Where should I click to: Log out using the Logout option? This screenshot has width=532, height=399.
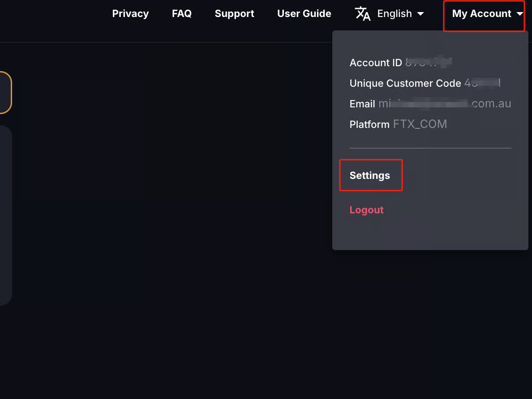[x=366, y=210]
